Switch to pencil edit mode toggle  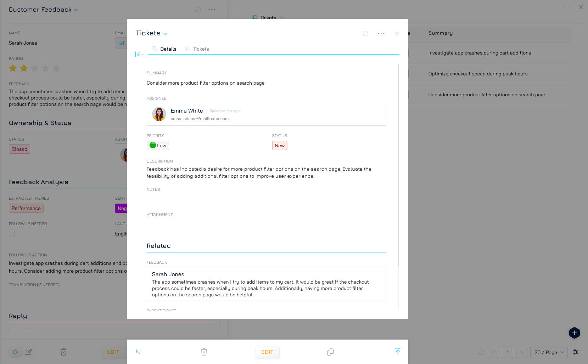click(x=28, y=352)
